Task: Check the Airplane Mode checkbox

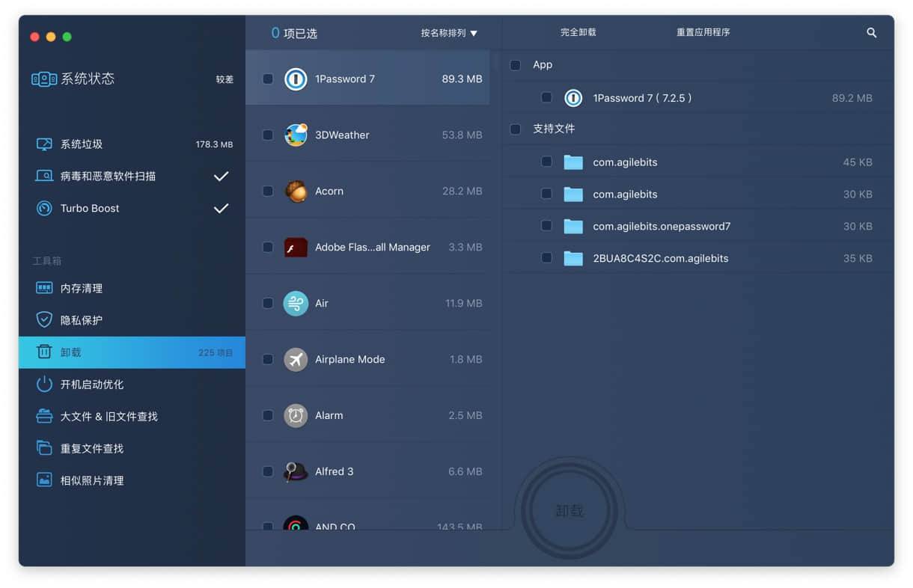Action: (267, 359)
